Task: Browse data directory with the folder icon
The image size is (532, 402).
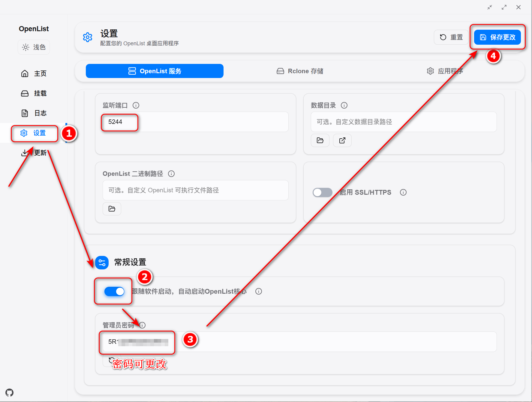Action: 320,140
